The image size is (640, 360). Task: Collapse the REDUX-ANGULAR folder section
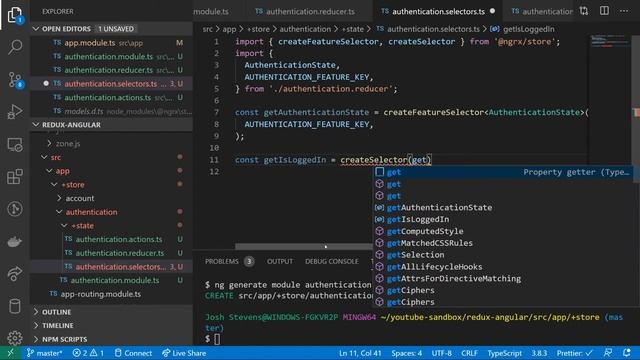(x=111, y=124)
